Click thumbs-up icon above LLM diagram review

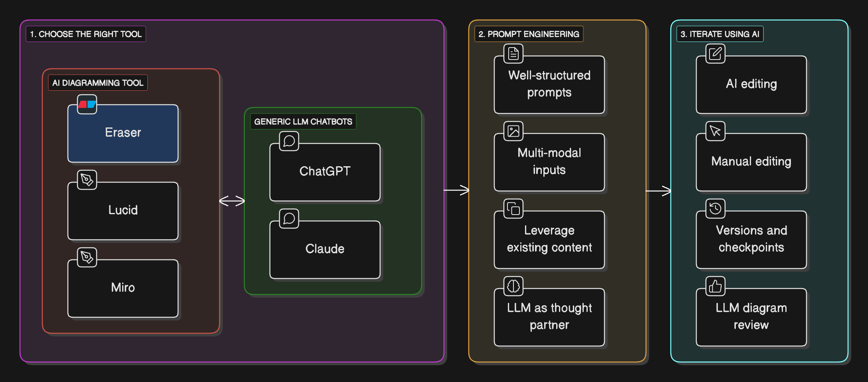pyautogui.click(x=715, y=286)
